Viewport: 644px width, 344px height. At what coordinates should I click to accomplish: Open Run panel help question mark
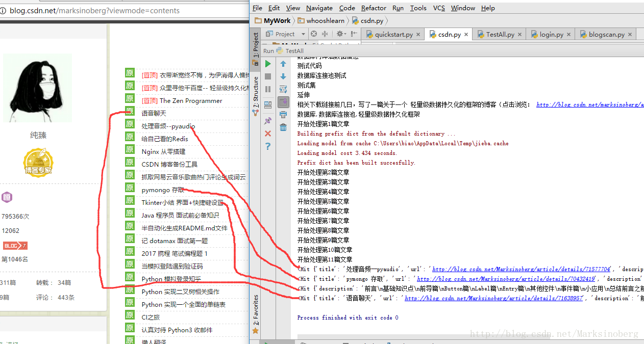pyautogui.click(x=268, y=146)
